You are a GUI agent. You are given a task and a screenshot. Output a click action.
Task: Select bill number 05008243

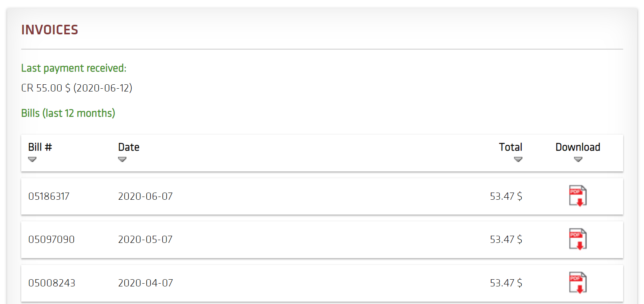[52, 283]
